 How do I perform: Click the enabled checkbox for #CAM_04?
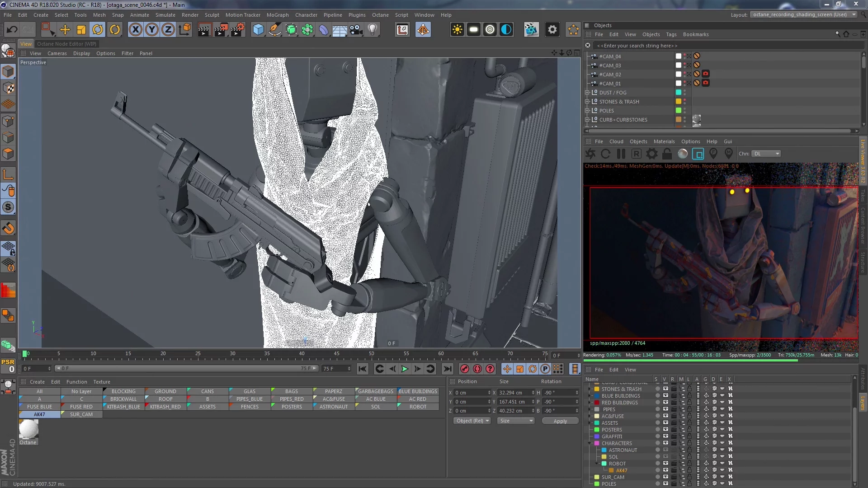pyautogui.click(x=679, y=56)
